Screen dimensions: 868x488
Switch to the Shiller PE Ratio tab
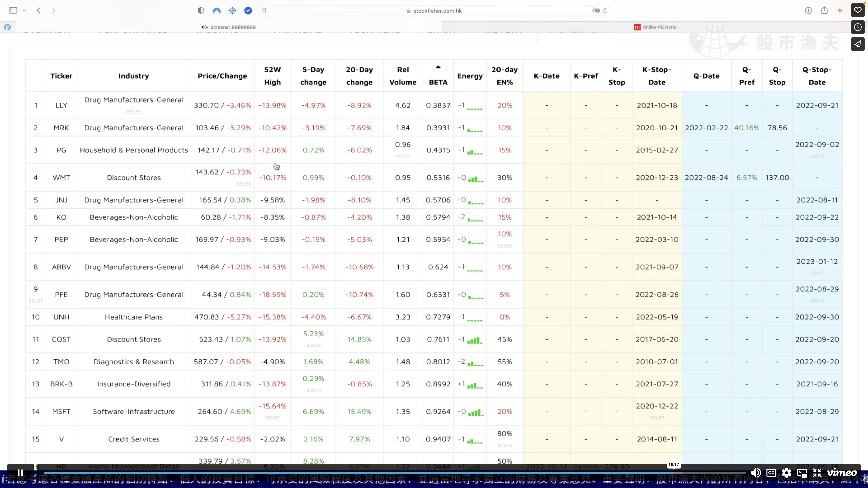click(x=655, y=27)
